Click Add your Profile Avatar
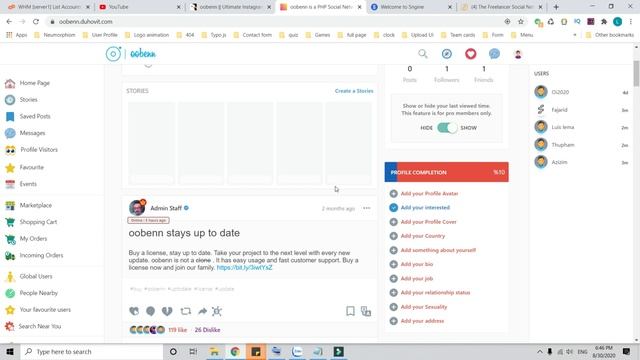The image size is (640, 360). [x=429, y=193]
